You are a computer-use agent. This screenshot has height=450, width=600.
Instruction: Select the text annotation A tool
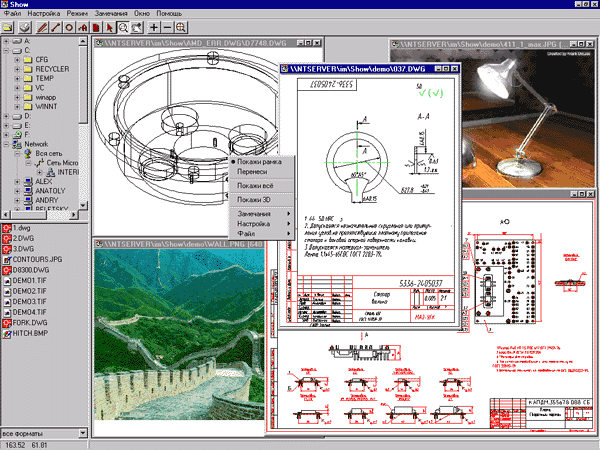83,28
